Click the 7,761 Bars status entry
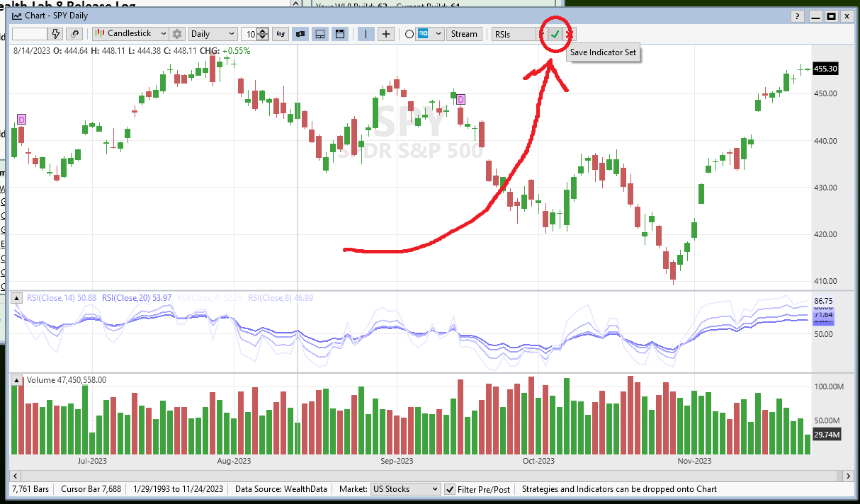 coord(32,489)
